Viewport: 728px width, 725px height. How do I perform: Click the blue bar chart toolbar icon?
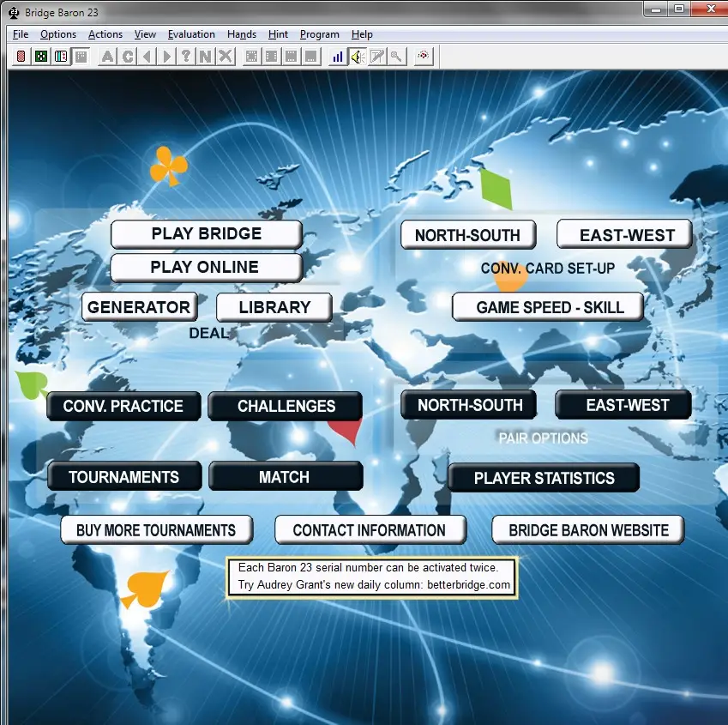point(338,57)
